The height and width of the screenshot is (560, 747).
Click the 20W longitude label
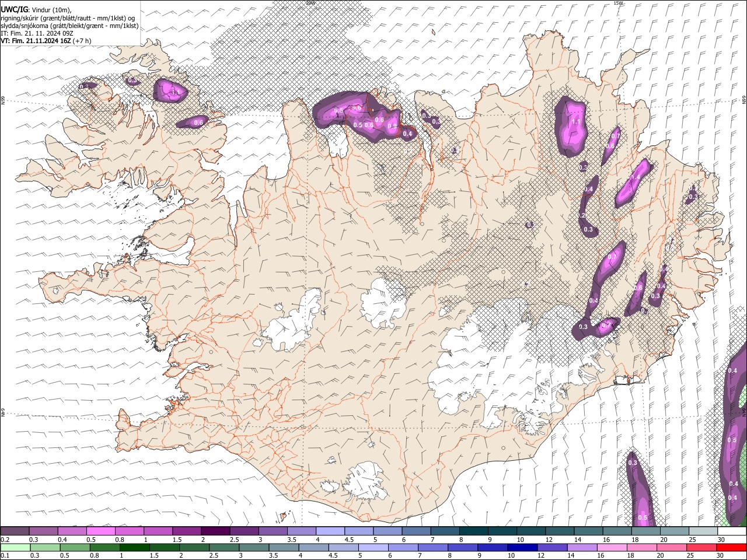310,2
